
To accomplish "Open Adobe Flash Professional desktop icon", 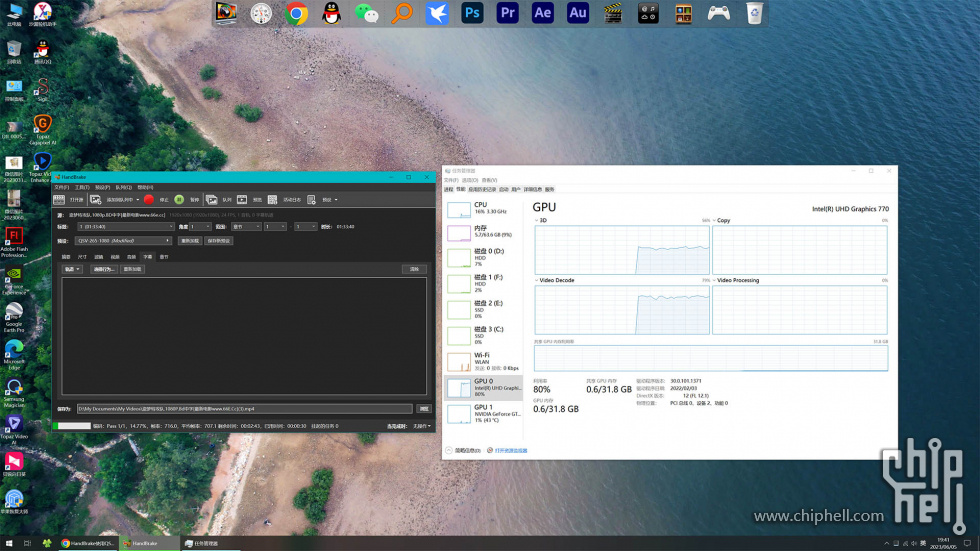I will 14,242.
